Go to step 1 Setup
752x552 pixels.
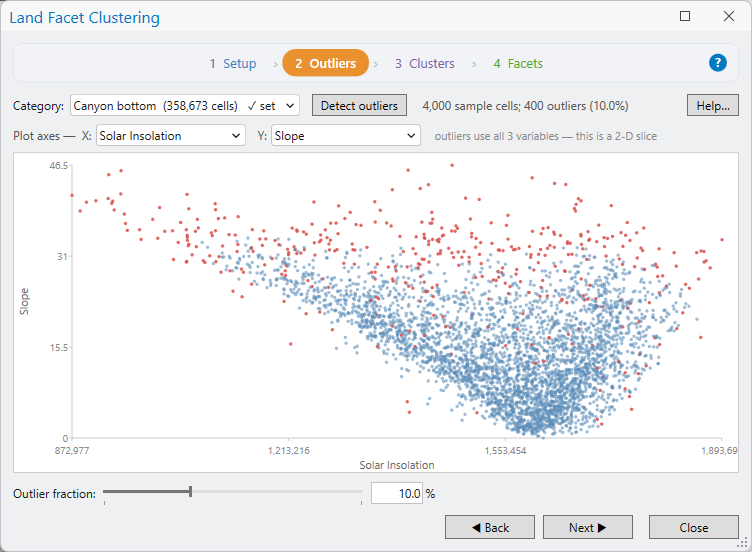pyautogui.click(x=233, y=63)
